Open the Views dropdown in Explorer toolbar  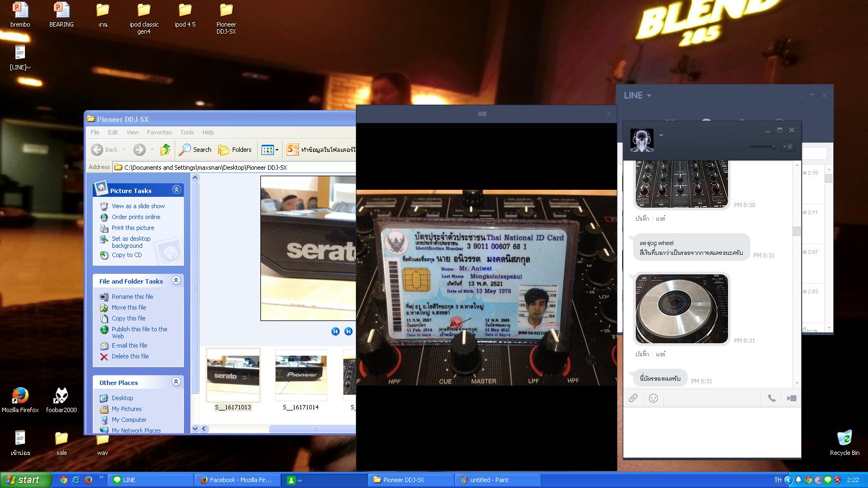pos(270,150)
